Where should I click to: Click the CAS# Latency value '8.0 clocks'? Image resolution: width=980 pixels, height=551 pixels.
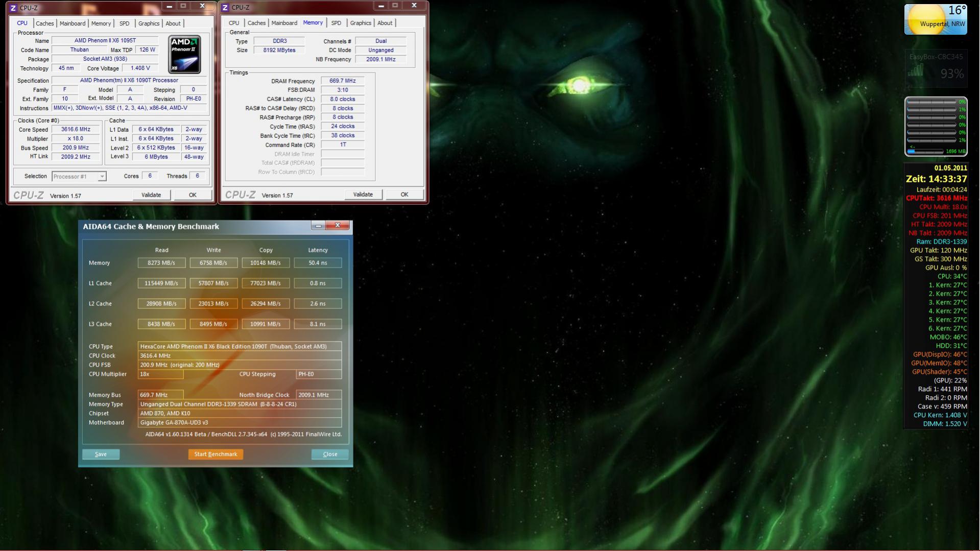(343, 99)
